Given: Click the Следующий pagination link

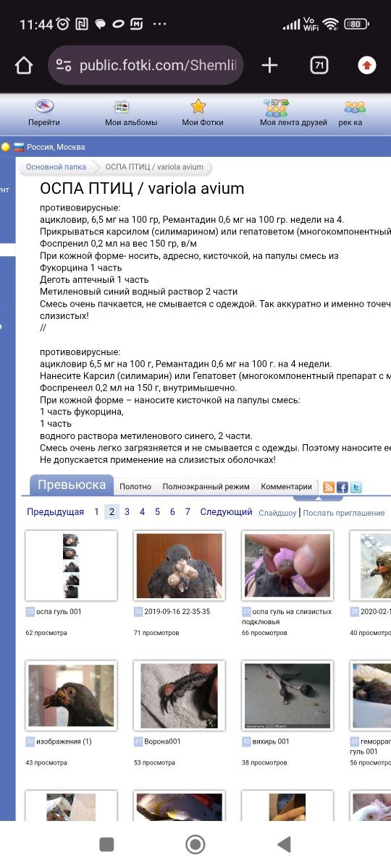Looking at the screenshot, I should click(x=226, y=511).
